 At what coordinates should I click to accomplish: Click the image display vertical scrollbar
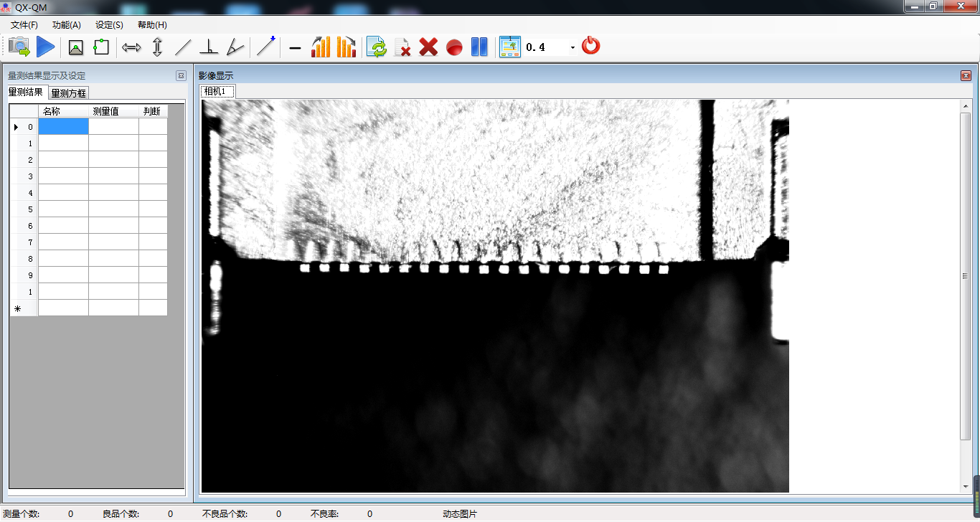tap(965, 275)
